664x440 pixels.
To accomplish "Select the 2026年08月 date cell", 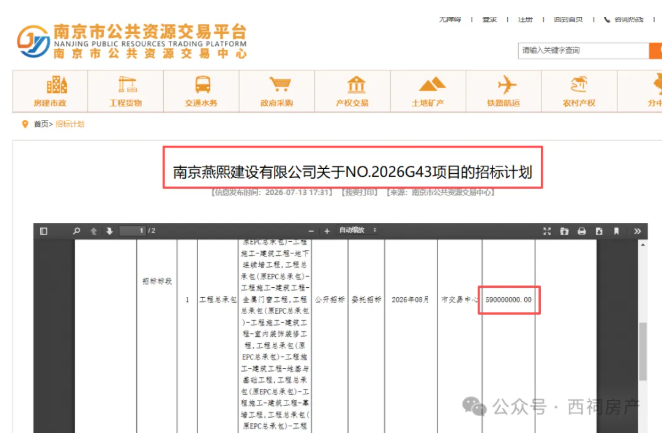I will coord(410,300).
